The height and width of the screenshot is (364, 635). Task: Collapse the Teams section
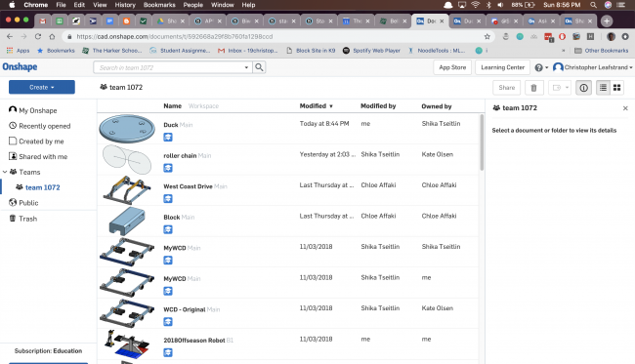[5, 172]
